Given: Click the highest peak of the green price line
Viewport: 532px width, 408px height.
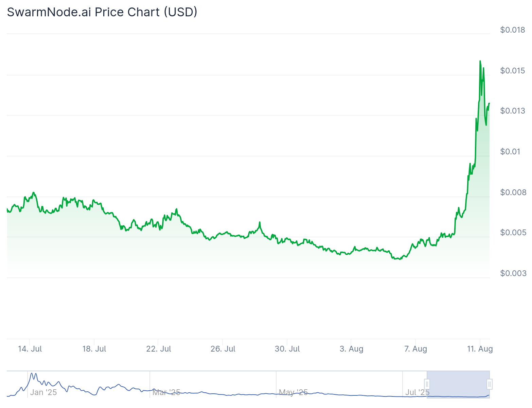Looking at the screenshot, I should pos(480,61).
